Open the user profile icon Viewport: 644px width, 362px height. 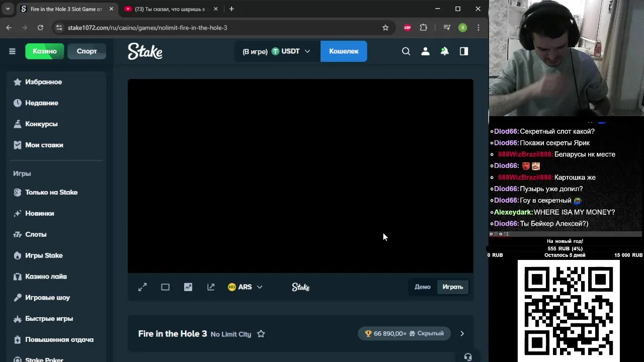[425, 51]
